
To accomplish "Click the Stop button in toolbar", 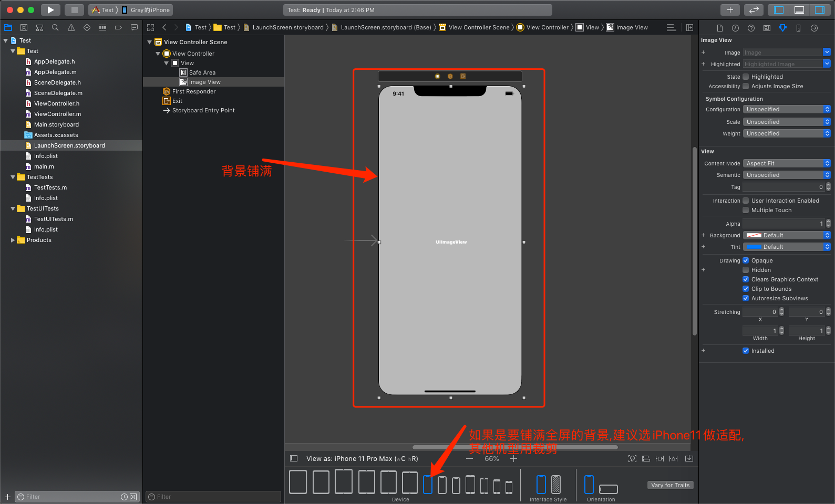I will tap(75, 9).
